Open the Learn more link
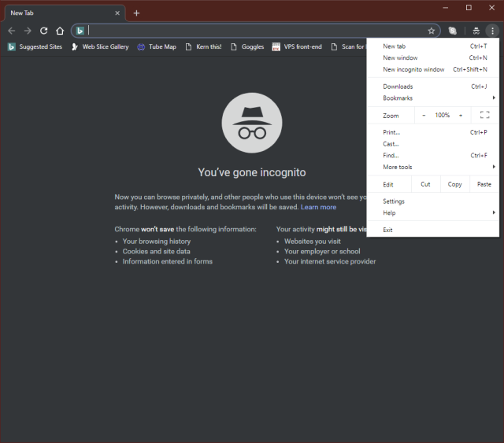Viewport: 504px width, 443px height. point(318,207)
